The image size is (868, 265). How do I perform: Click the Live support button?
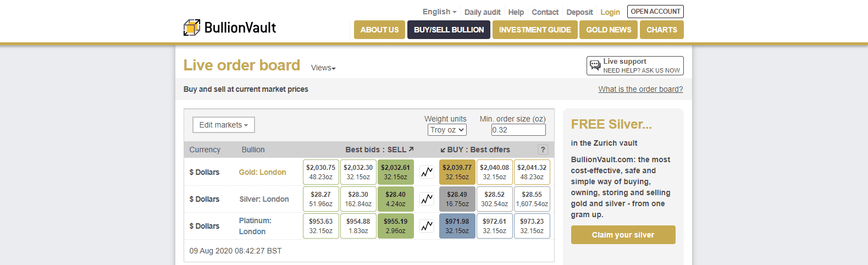pyautogui.click(x=635, y=65)
